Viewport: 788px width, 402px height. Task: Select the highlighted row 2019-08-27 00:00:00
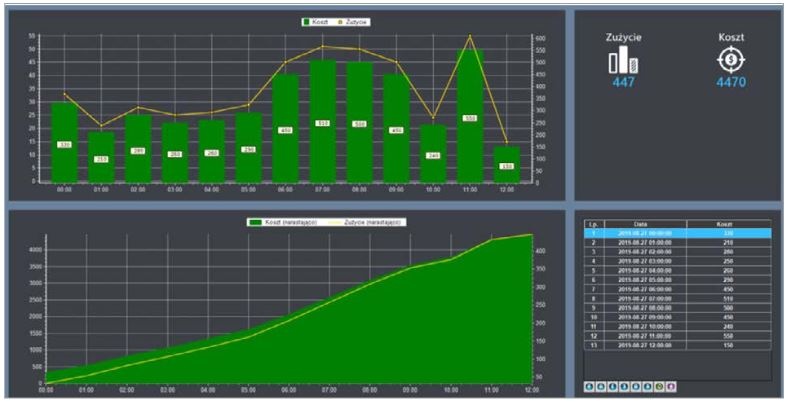click(x=677, y=233)
